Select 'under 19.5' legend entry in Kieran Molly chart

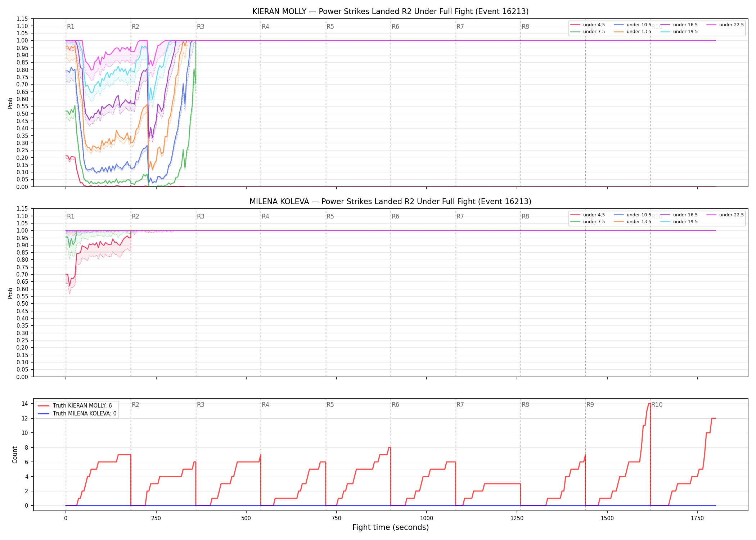679,32
